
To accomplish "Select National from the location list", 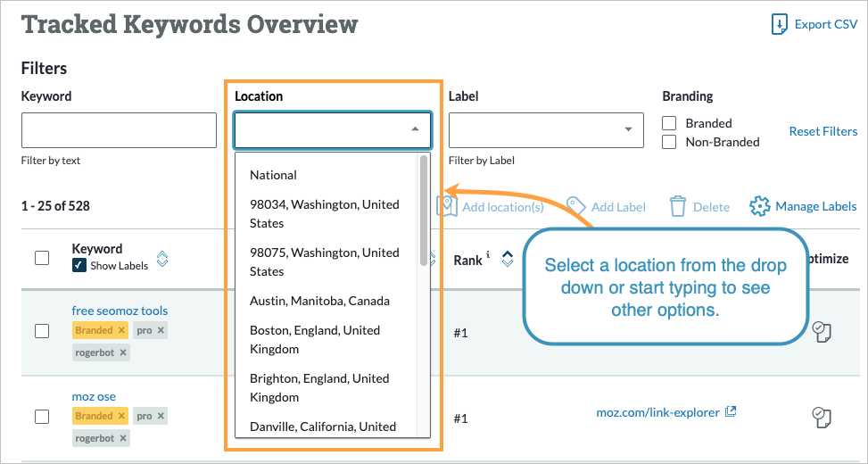I will [x=273, y=175].
